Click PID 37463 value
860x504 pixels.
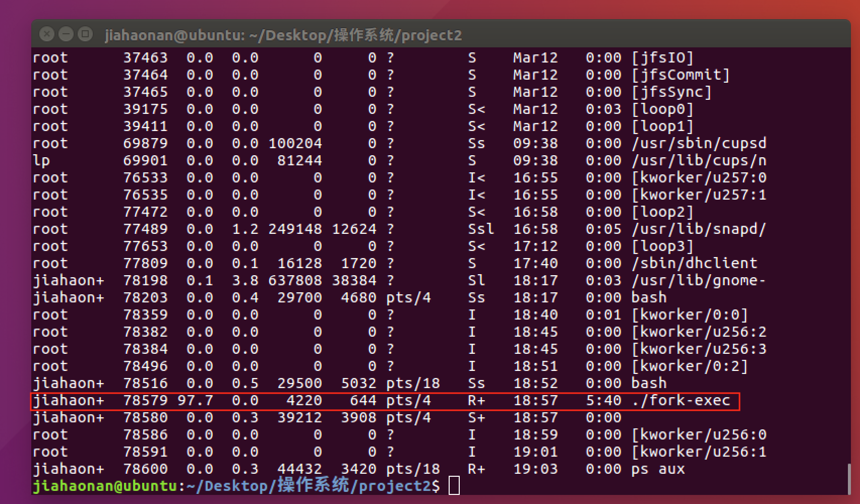point(145,57)
